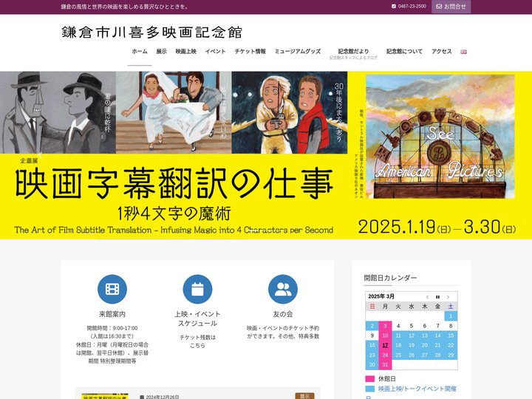Open the お問合せ contact button
The image size is (532, 399).
[x=451, y=7]
